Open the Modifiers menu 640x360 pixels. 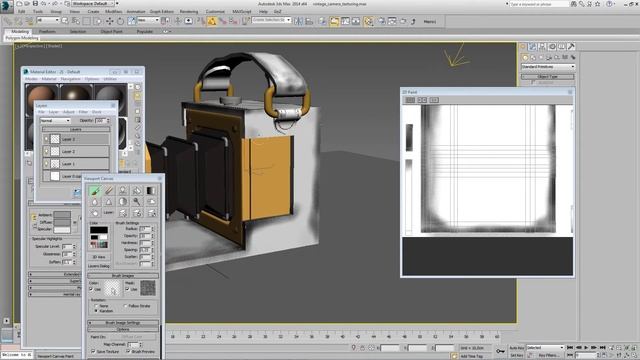click(x=114, y=11)
